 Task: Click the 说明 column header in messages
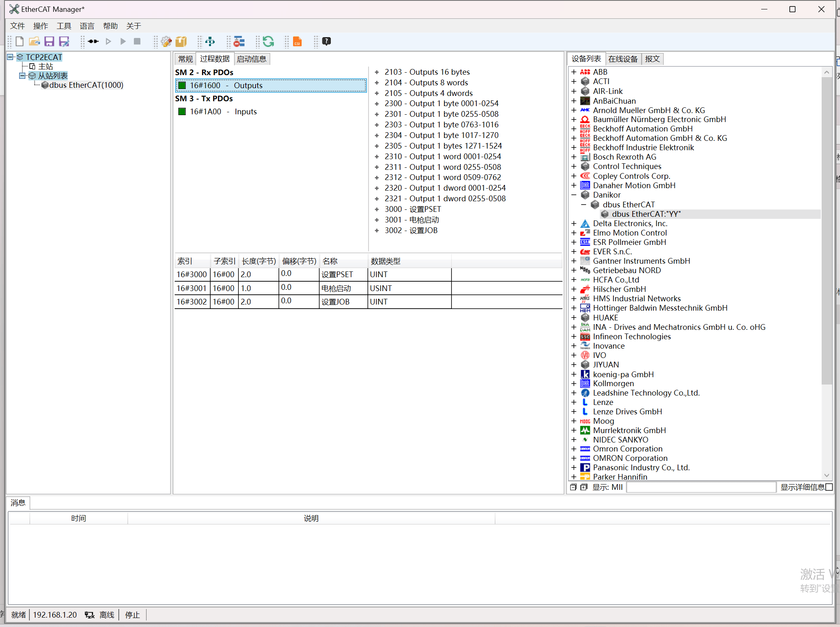[x=311, y=518]
